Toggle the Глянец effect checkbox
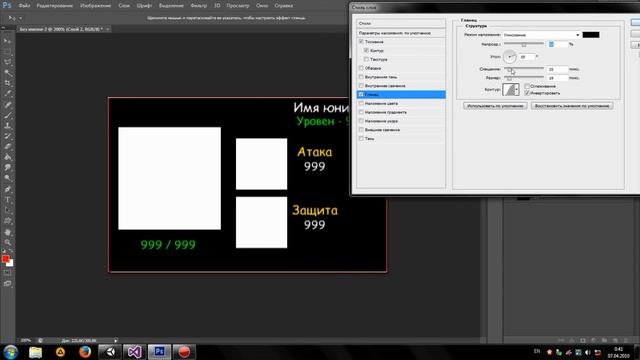640x360 pixels. (x=361, y=94)
